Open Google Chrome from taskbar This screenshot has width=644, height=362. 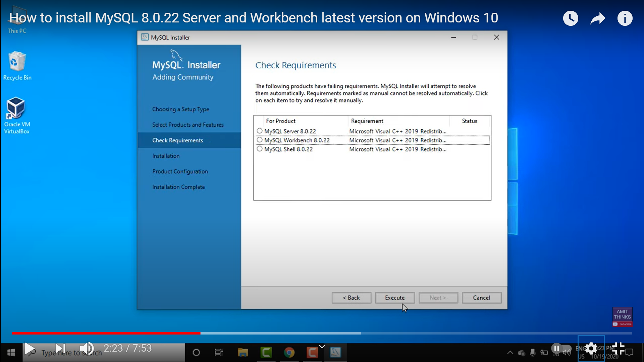pos(289,352)
